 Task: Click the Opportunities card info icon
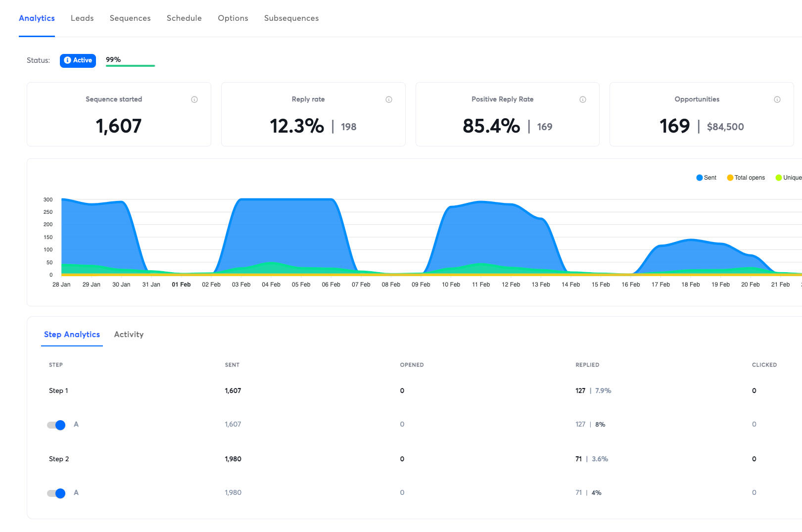click(777, 99)
